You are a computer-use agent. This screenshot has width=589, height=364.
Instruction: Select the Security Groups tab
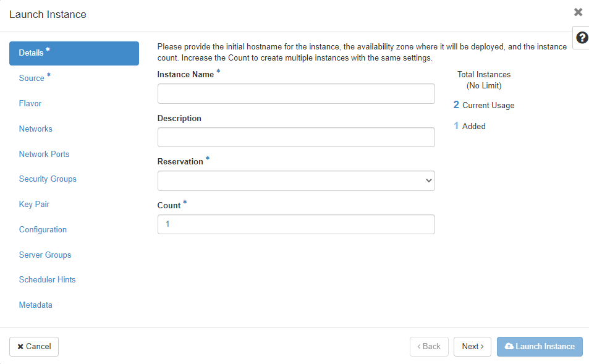click(x=48, y=179)
